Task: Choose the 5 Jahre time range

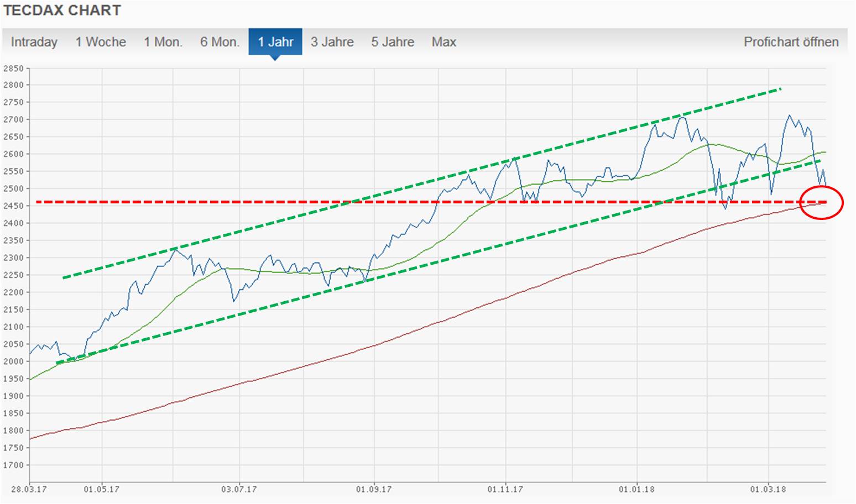Action: [393, 42]
